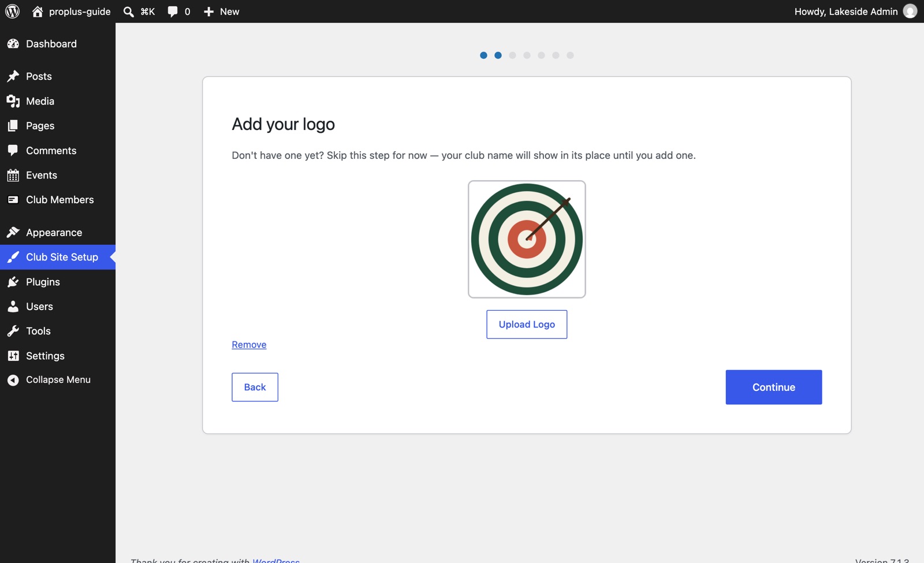Jump to first setup progress dot
Image resolution: width=924 pixels, height=563 pixels.
coord(483,55)
